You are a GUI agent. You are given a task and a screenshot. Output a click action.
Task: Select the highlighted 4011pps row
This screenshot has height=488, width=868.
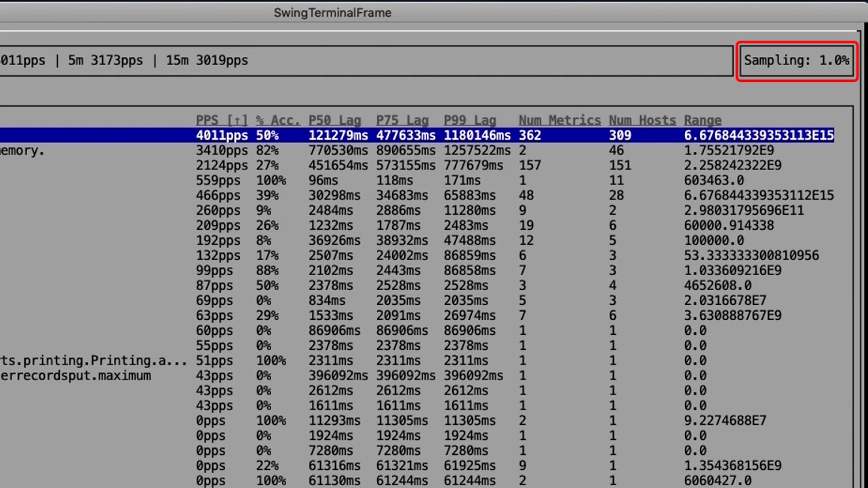tap(417, 136)
